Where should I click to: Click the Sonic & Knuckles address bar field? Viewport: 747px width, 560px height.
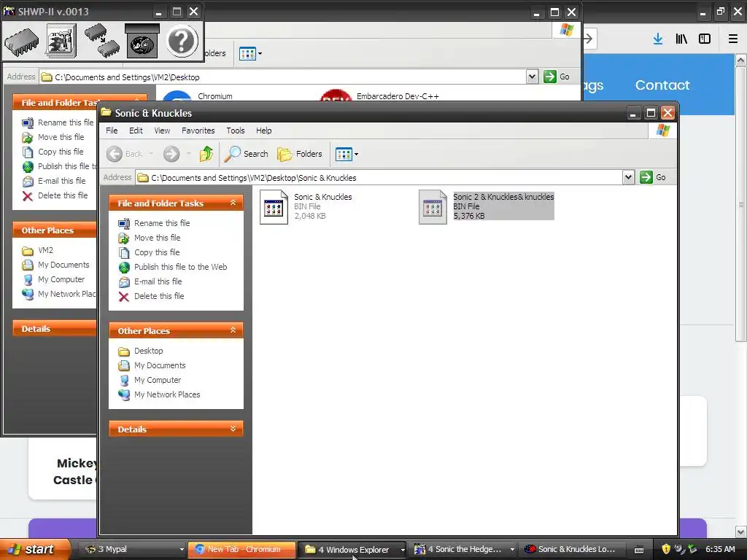pos(379,178)
